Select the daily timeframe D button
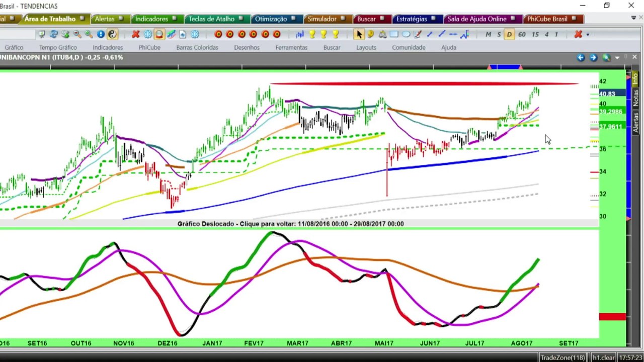 pyautogui.click(x=509, y=34)
